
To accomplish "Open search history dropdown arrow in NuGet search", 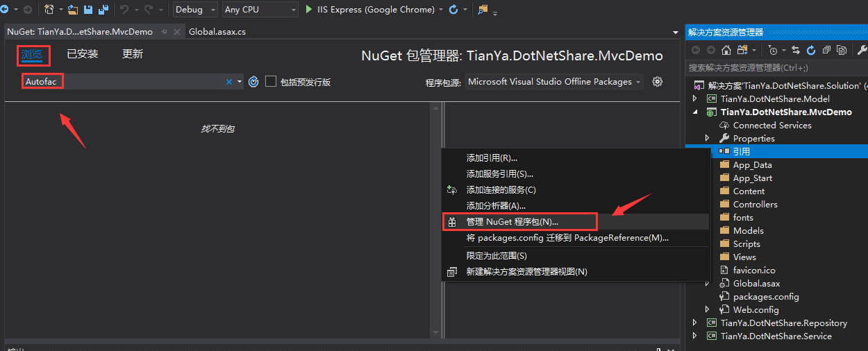I will click(240, 82).
